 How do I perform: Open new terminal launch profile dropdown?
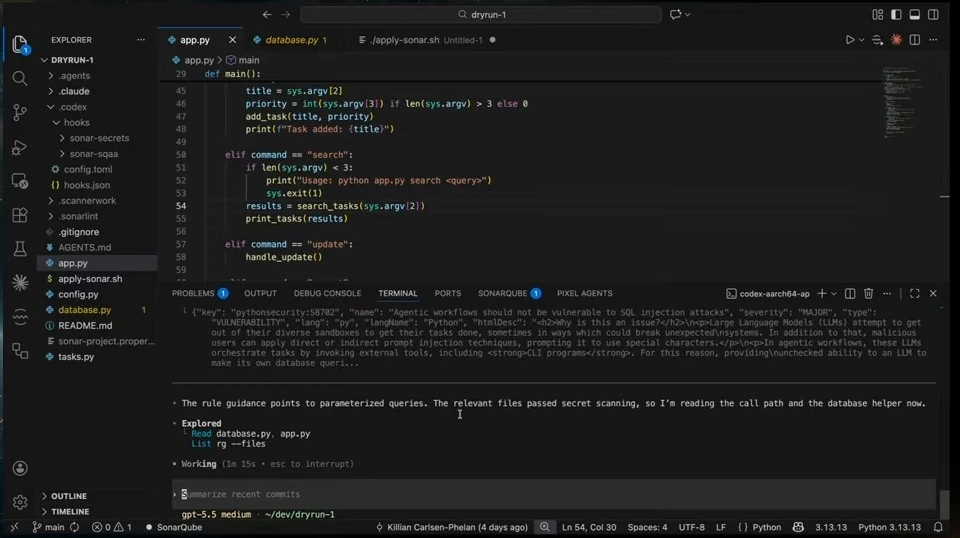coord(834,294)
